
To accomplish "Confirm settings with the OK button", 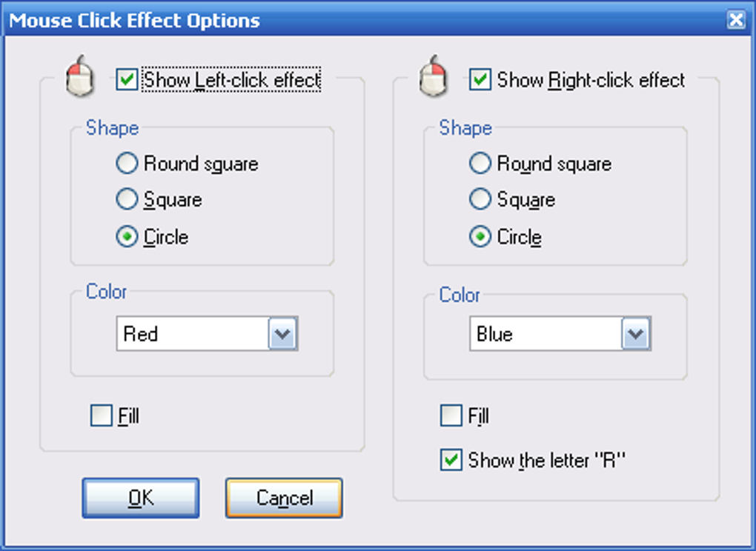I will point(141,498).
